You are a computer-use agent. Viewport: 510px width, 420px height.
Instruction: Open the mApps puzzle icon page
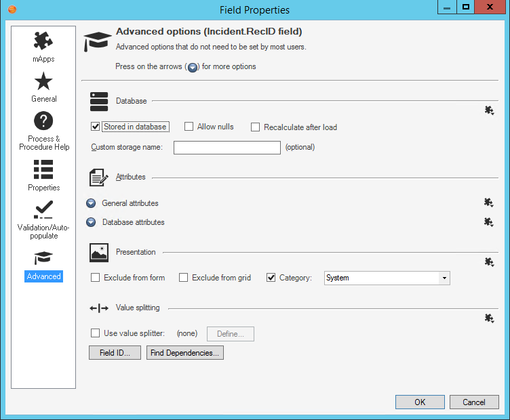[x=43, y=41]
